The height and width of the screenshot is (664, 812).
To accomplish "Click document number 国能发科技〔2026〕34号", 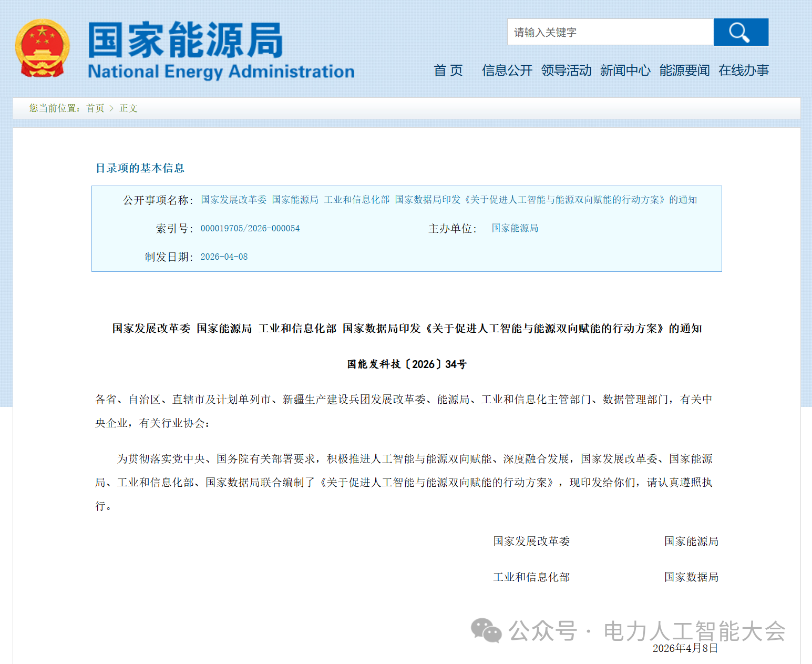I will pos(407,364).
